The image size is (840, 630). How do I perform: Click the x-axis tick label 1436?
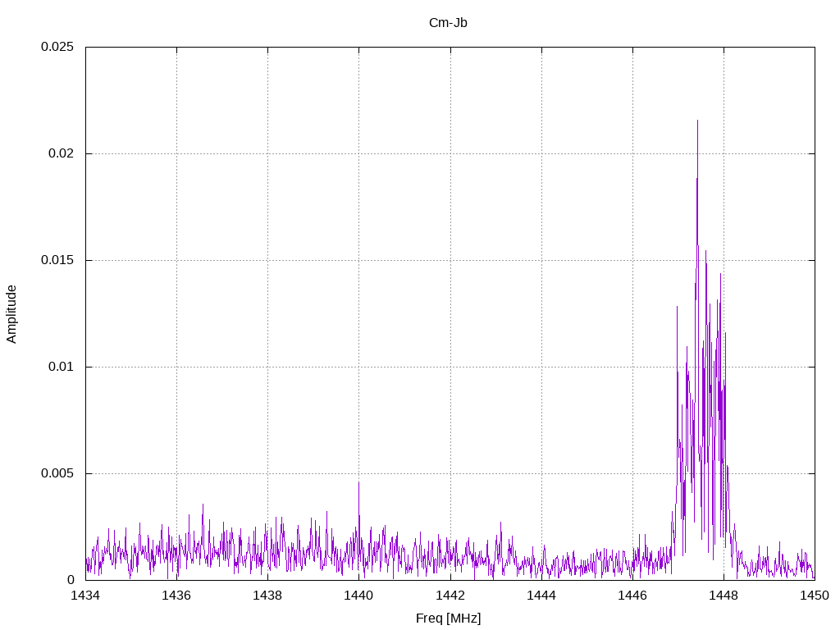click(177, 596)
